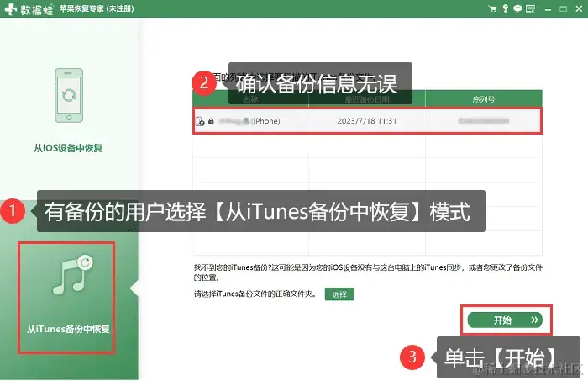This screenshot has width=588, height=381.
Task: Click the key registration icon
Action: pos(505,8)
